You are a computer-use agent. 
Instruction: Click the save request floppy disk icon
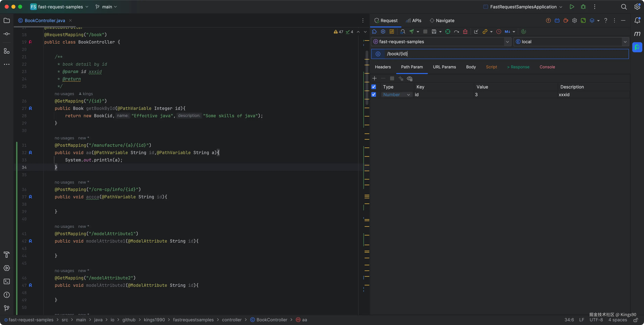434,31
